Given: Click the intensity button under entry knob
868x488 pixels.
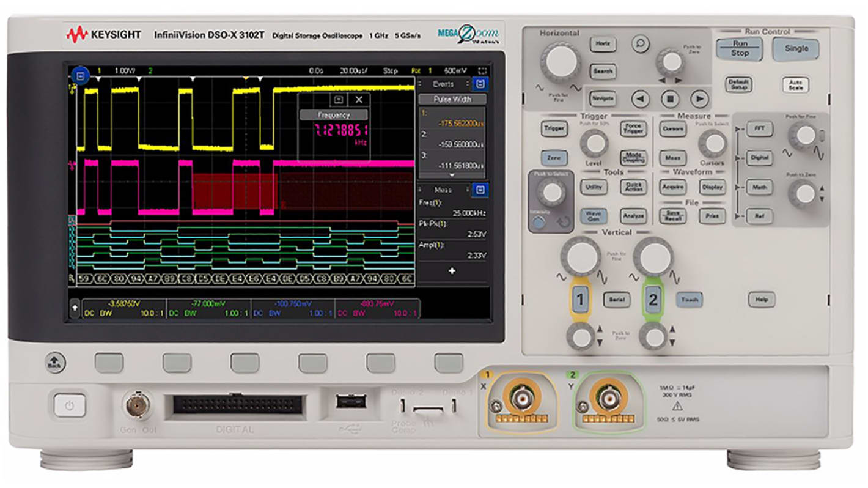Looking at the screenshot, I should (x=539, y=223).
